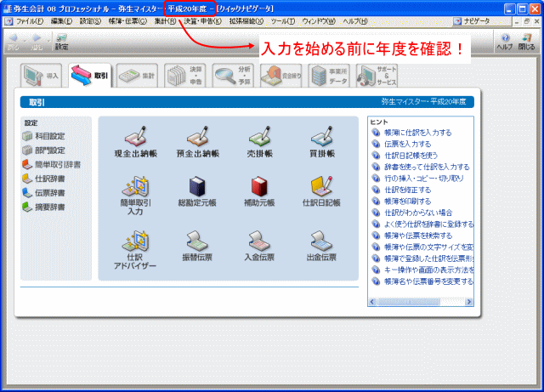Image resolution: width=544 pixels, height=392 pixels.
Task: Click the forward arrow toolbar button
Action: 37,42
